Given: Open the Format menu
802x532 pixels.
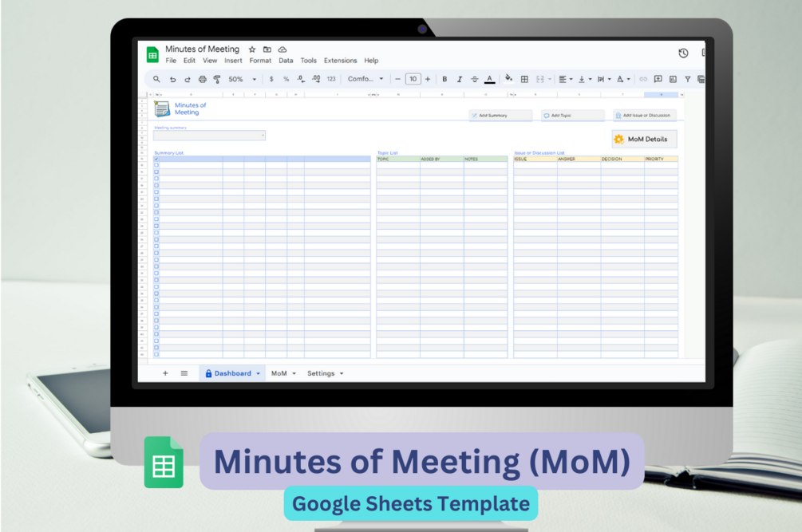Looking at the screenshot, I should click(x=260, y=61).
